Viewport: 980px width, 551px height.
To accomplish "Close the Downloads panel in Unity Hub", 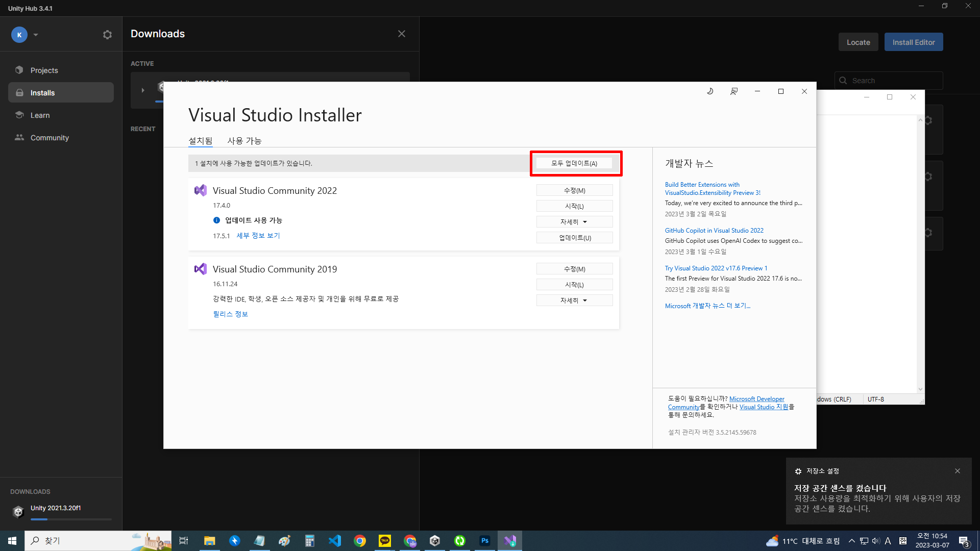I will pyautogui.click(x=402, y=34).
